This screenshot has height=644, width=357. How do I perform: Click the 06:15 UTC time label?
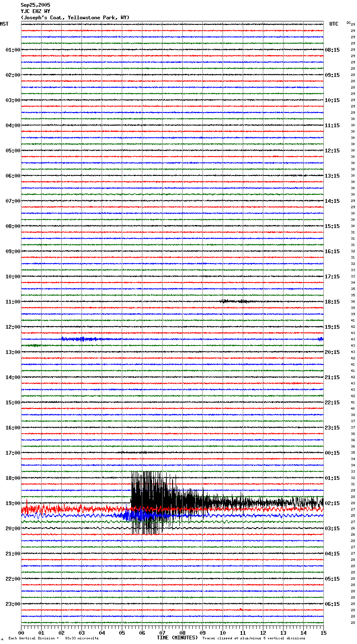[332, 604]
